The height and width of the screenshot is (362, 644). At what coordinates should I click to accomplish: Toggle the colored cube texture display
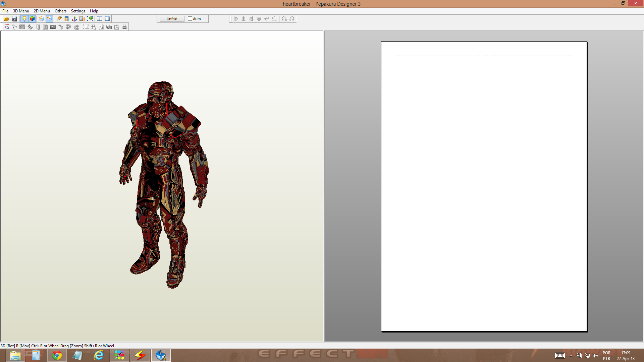coord(32,19)
